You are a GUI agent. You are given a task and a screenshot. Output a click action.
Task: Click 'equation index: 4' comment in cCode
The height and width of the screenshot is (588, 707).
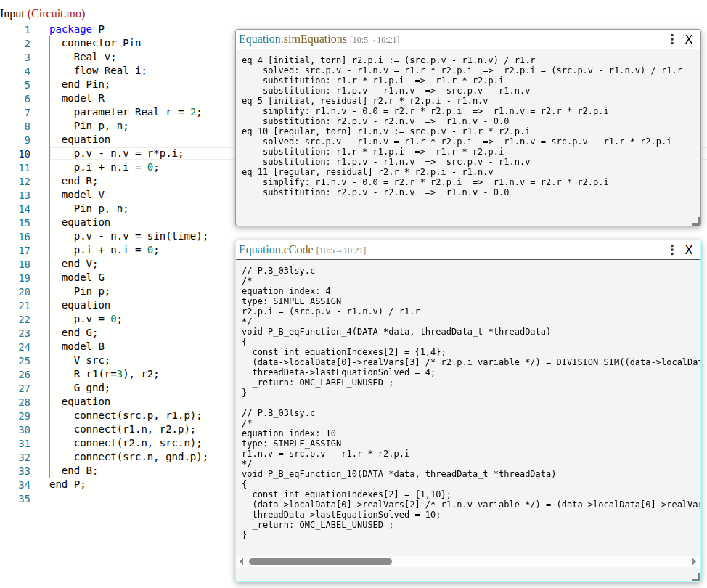tap(286, 291)
